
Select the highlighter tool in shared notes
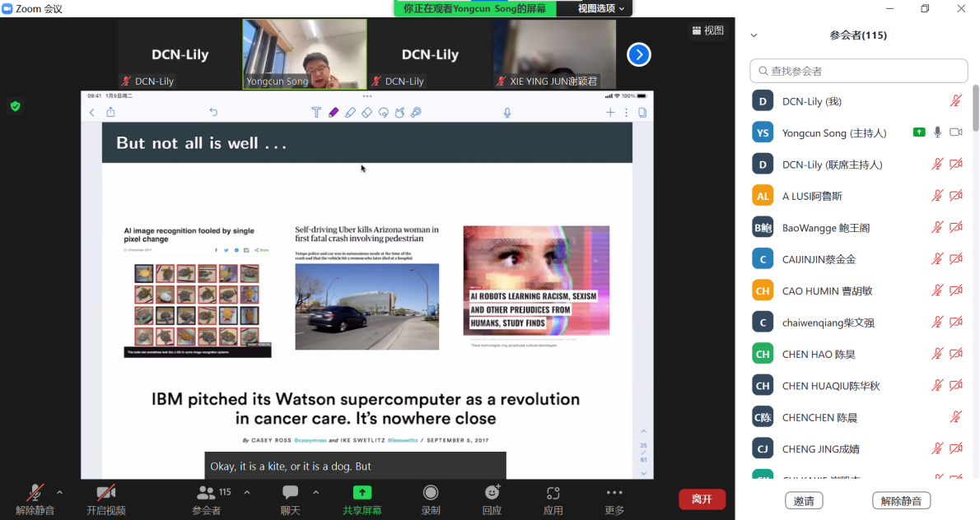(350, 113)
